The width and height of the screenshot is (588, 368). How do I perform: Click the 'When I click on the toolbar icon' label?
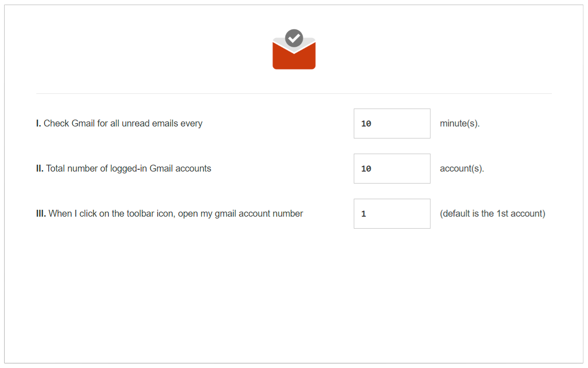[170, 213]
